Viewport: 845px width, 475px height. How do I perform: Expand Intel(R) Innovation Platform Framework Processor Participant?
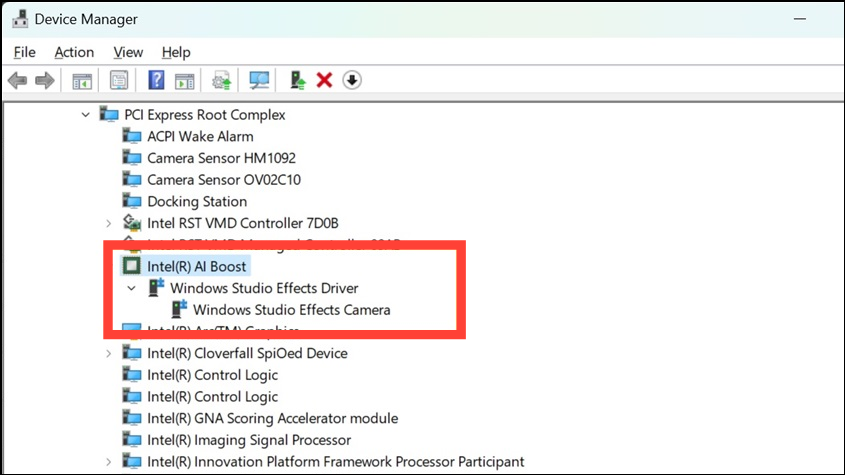point(108,462)
